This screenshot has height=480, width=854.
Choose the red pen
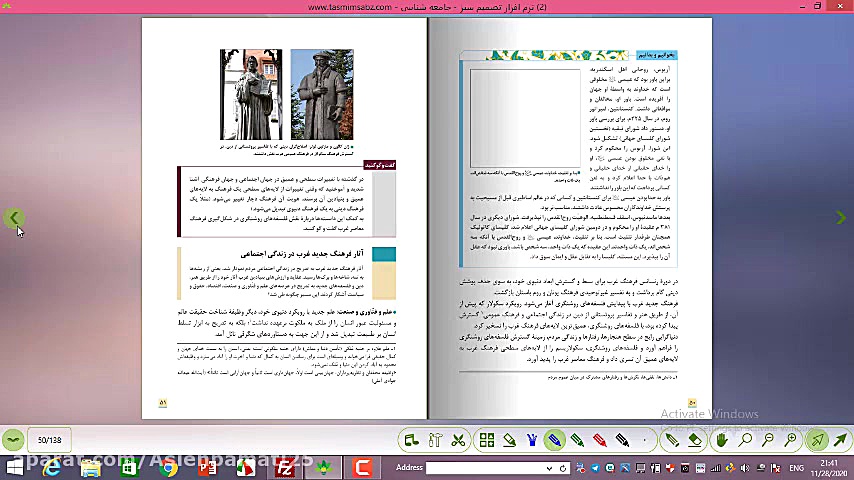pos(600,440)
